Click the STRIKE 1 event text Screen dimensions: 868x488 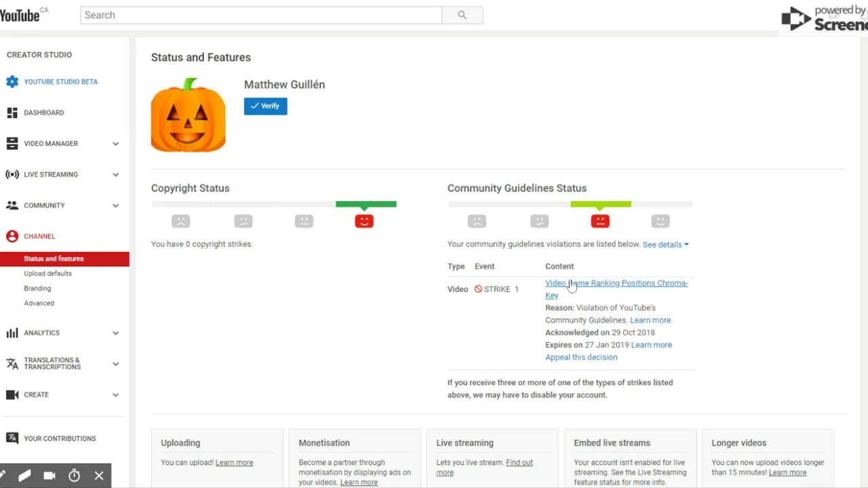pos(501,289)
